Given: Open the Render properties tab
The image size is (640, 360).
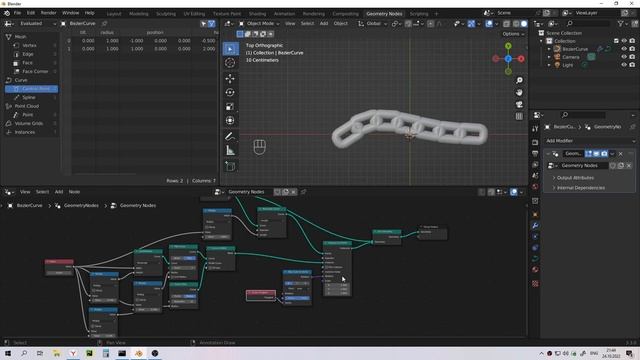Looking at the screenshot, I should [x=535, y=142].
